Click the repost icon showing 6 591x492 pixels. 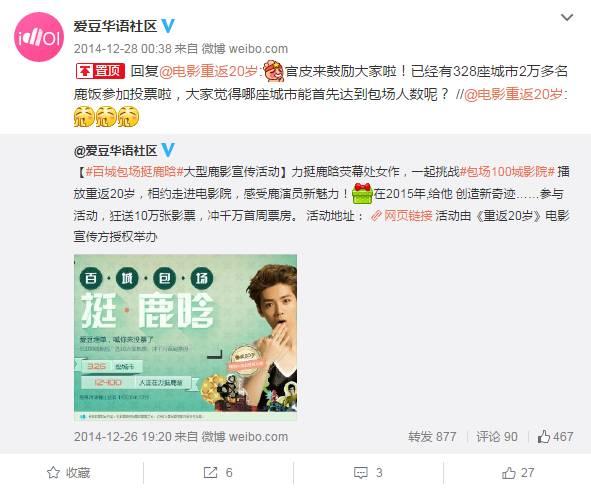point(218,473)
